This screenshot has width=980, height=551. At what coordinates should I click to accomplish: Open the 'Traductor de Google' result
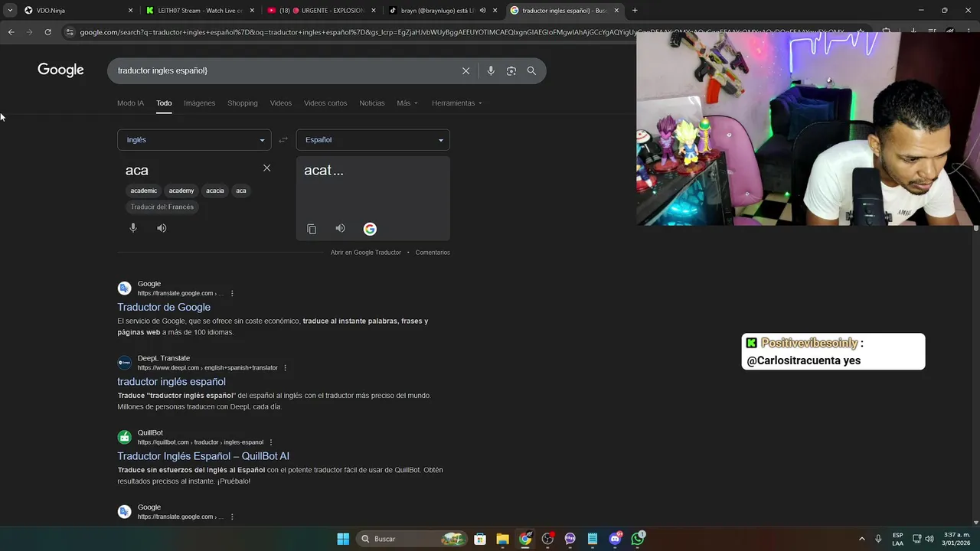click(x=164, y=307)
